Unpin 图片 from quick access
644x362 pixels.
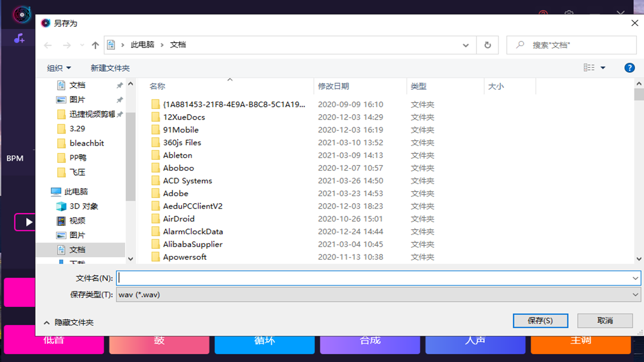(119, 100)
